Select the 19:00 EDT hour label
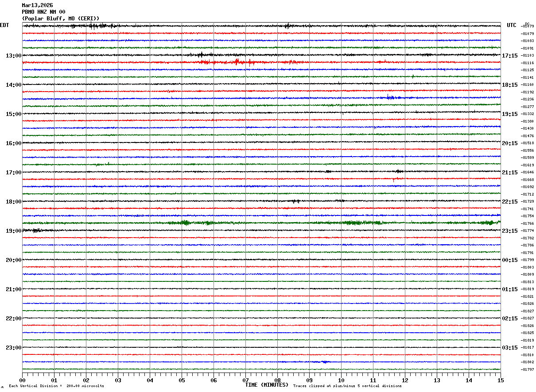This screenshot has height=392, width=536. point(14,231)
